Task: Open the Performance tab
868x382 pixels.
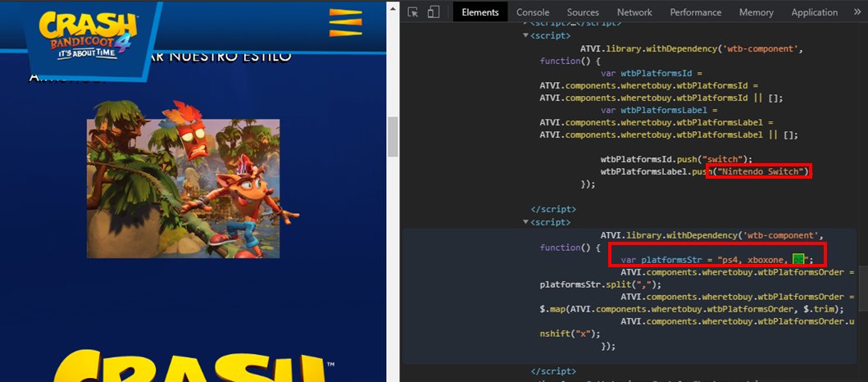Action: [x=695, y=12]
